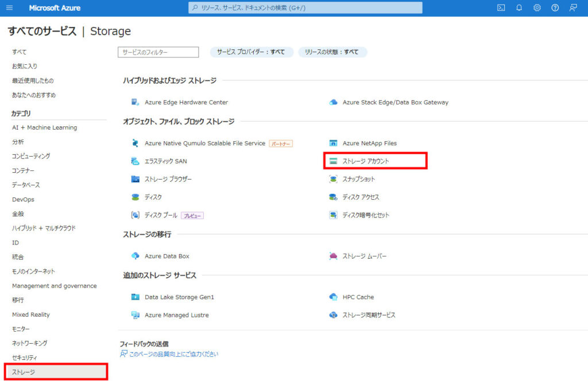Open the help question mark menu
Viewport: 588px width, 381px height.
pyautogui.click(x=555, y=8)
